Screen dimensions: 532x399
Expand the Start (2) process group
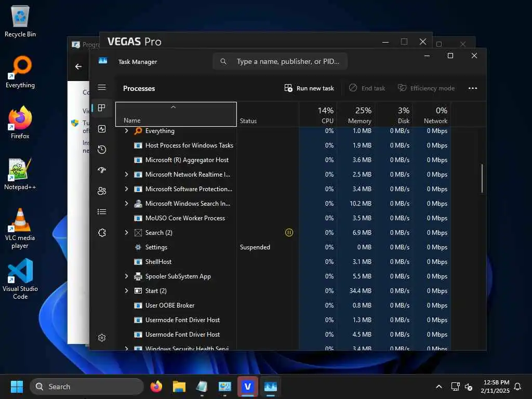pos(127,291)
